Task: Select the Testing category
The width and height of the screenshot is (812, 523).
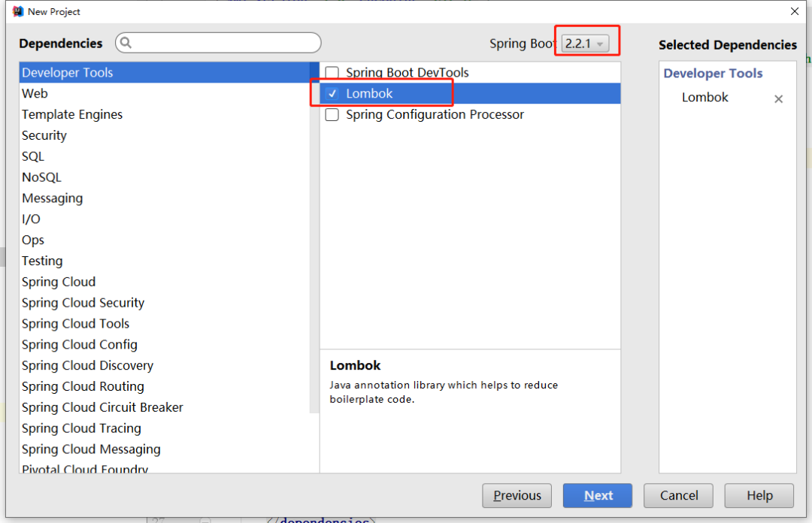Action: pos(41,261)
